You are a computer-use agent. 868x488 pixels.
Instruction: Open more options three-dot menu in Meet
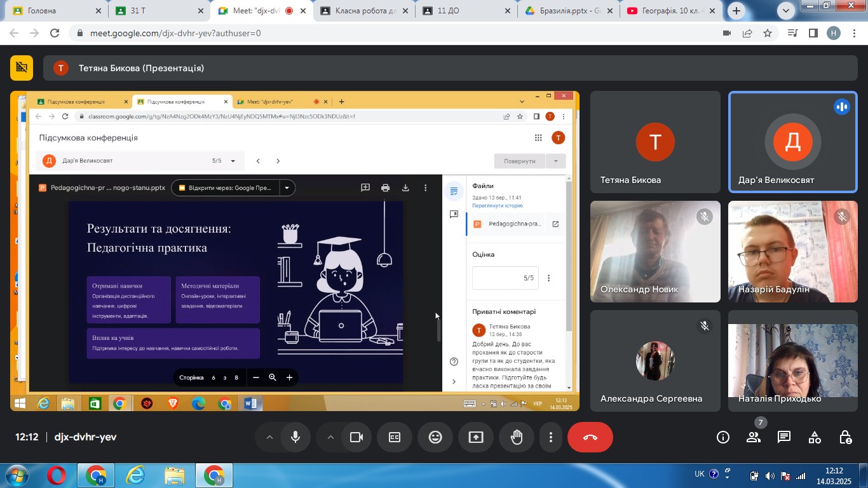pos(551,437)
